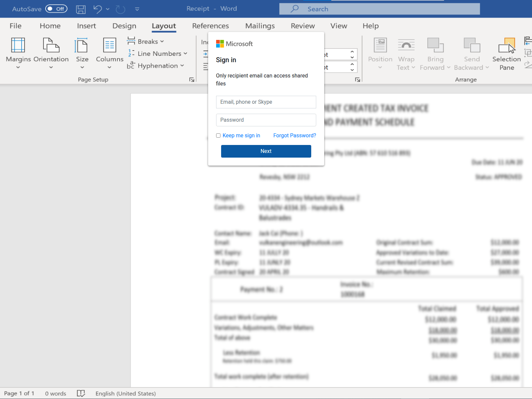Click the Undo arrow icon
Screen dimensions: 532x399
tap(97, 9)
